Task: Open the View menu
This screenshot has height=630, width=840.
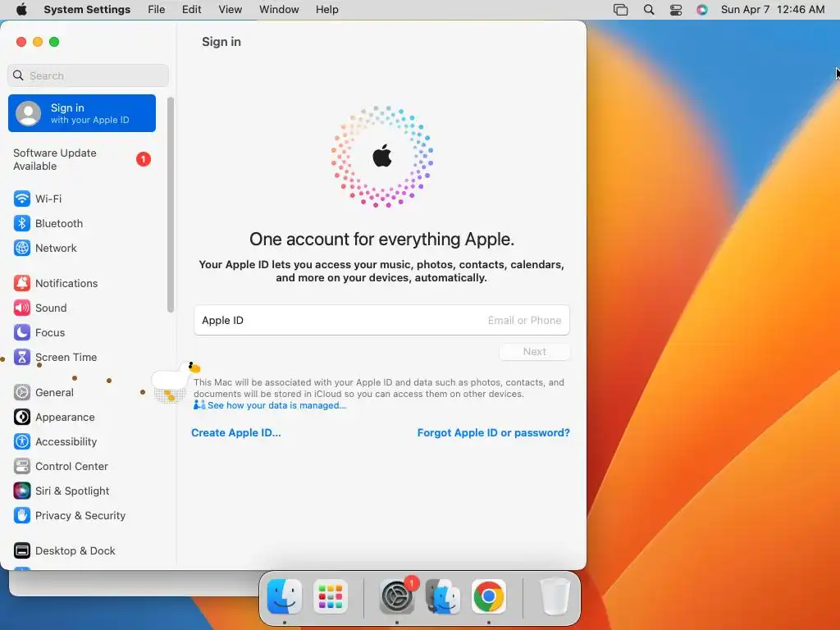Action: pos(231,10)
